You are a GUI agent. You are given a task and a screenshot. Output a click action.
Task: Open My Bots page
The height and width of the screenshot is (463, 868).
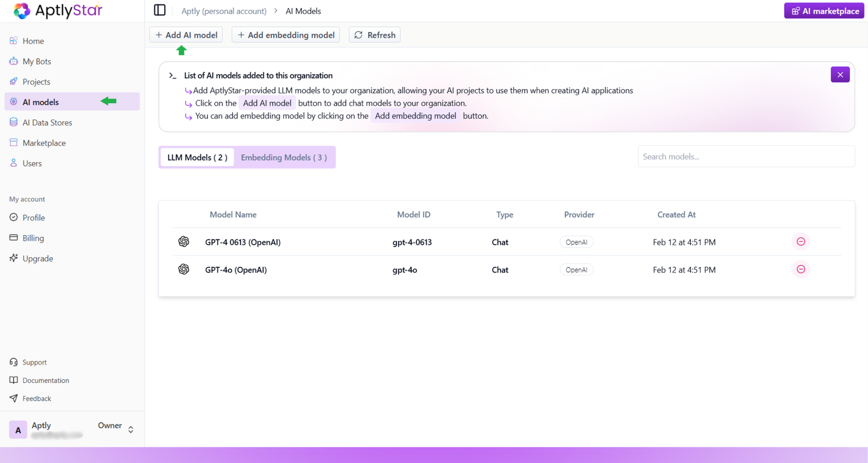72,61
